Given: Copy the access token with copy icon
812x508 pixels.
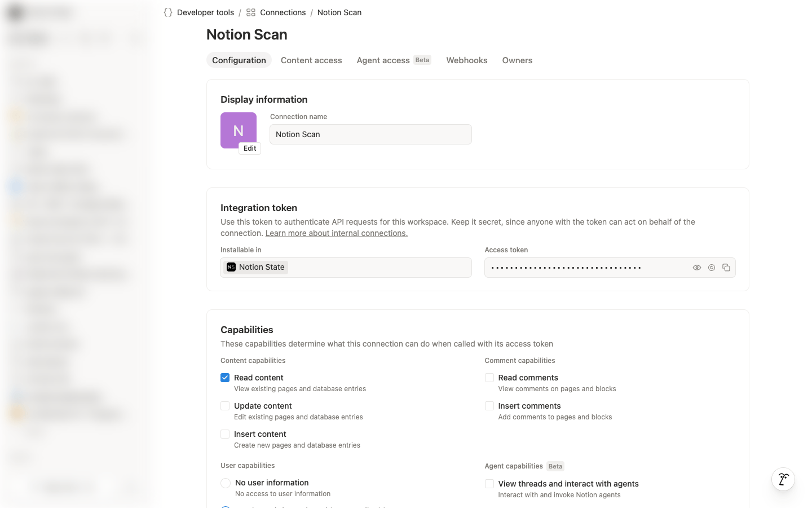Looking at the screenshot, I should pyautogui.click(x=726, y=268).
